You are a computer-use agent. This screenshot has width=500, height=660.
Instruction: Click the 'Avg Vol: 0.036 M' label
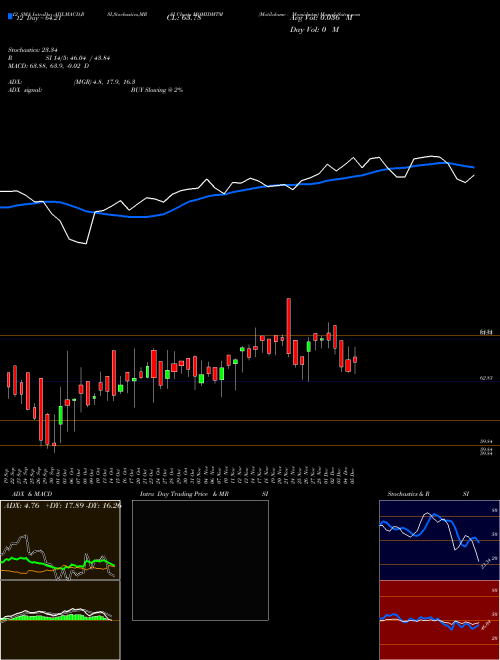click(321, 18)
